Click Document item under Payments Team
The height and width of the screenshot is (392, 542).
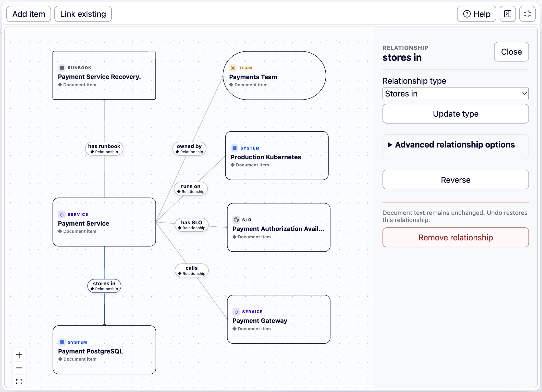(248, 85)
